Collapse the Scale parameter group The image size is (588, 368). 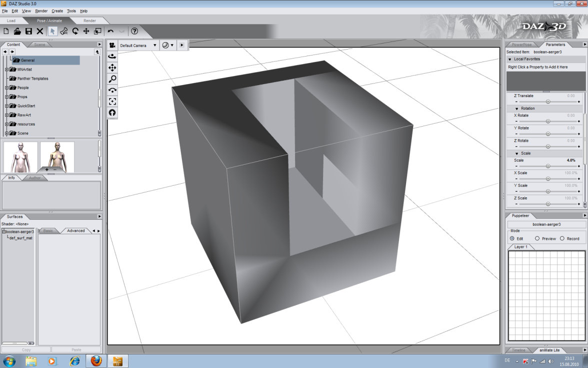(517, 154)
